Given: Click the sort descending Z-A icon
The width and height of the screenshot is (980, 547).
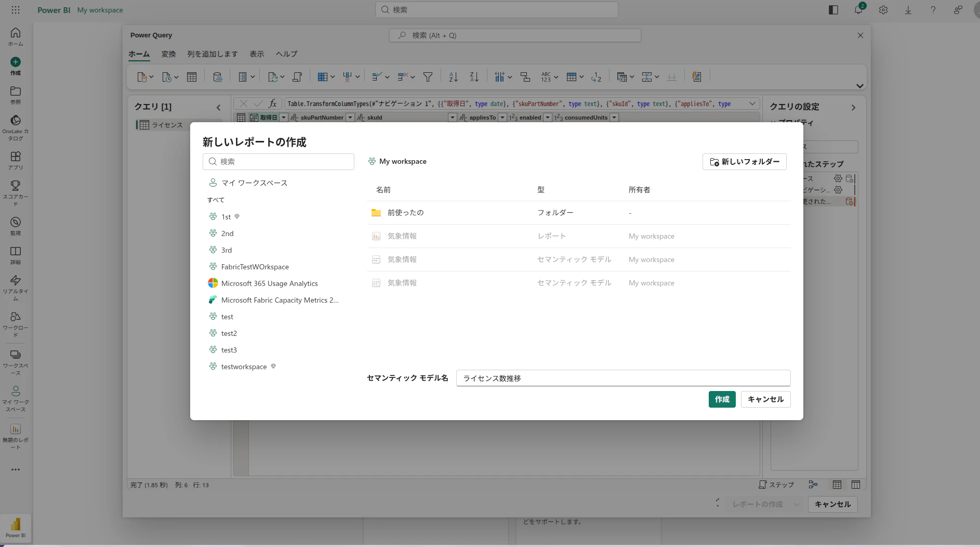Looking at the screenshot, I should point(474,77).
